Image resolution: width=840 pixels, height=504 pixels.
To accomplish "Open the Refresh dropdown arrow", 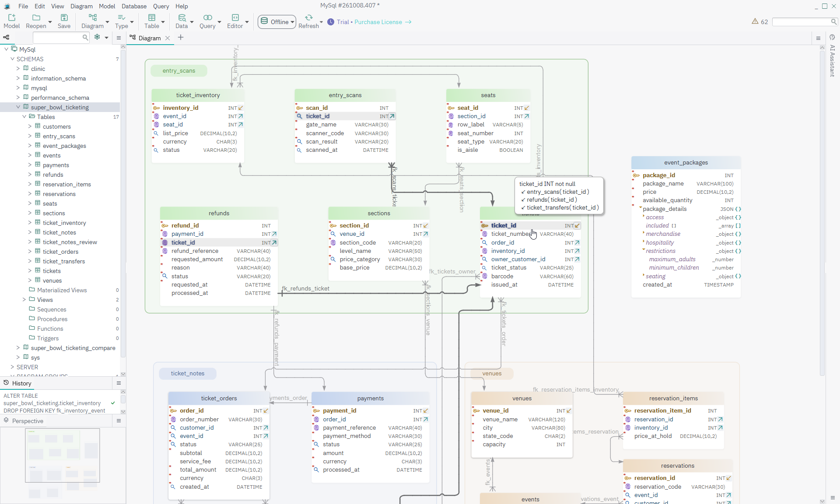I will point(322,22).
